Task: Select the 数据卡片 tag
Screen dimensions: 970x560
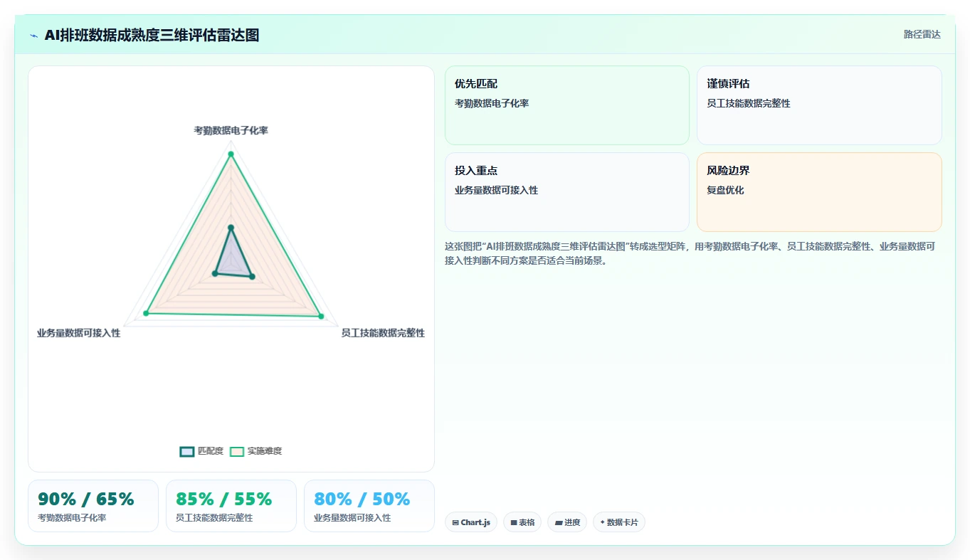Action: tap(619, 522)
